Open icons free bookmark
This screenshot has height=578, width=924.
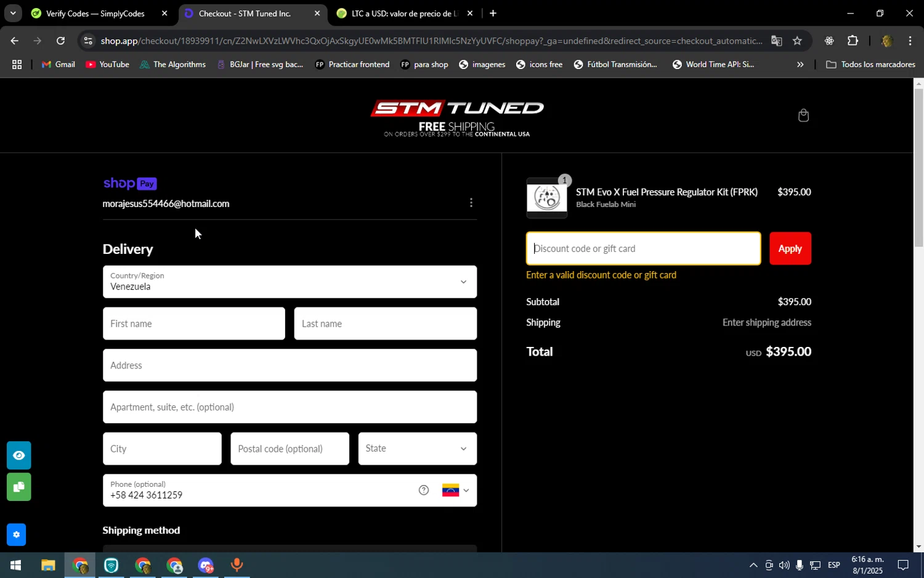(539, 64)
